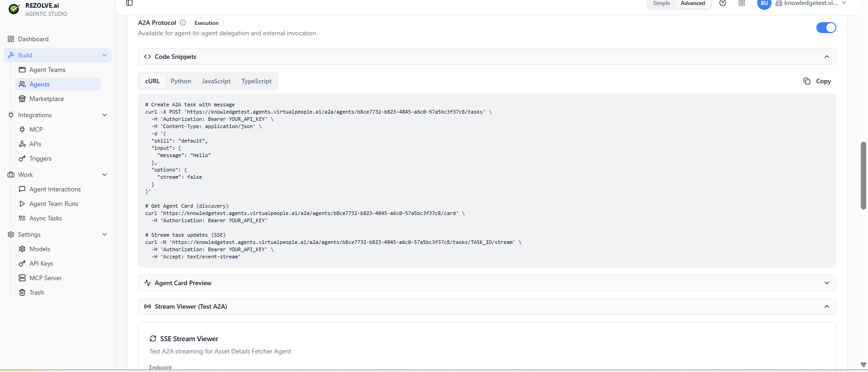The width and height of the screenshot is (868, 372).
Task: Collapse the Code Snippets panel chevron
Action: [x=827, y=57]
